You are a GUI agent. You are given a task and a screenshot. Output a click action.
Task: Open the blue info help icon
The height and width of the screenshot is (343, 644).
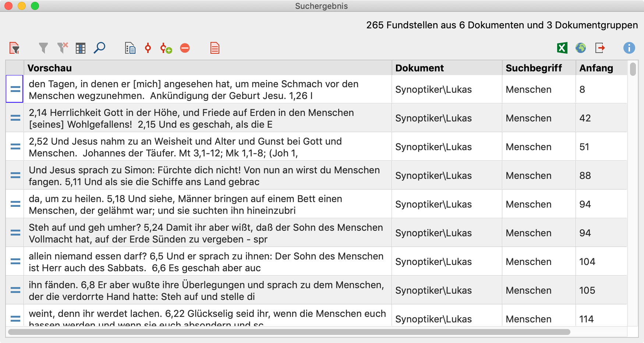point(629,48)
